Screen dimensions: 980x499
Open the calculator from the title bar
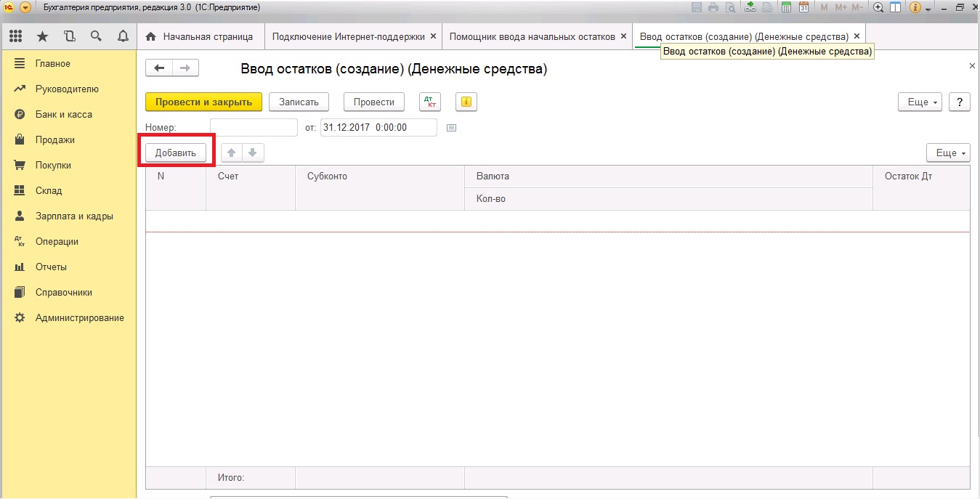pos(786,7)
